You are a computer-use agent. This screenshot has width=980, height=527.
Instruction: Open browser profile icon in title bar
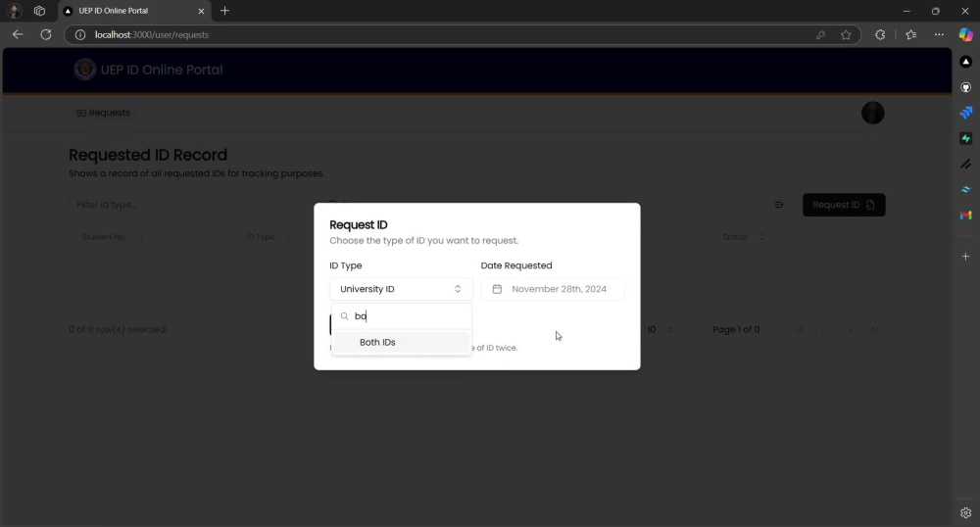click(14, 11)
